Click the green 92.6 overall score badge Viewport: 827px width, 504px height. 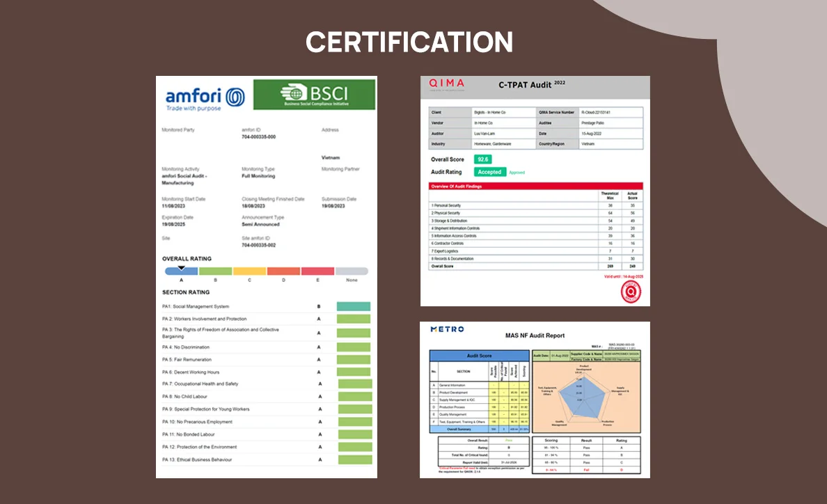tap(482, 159)
